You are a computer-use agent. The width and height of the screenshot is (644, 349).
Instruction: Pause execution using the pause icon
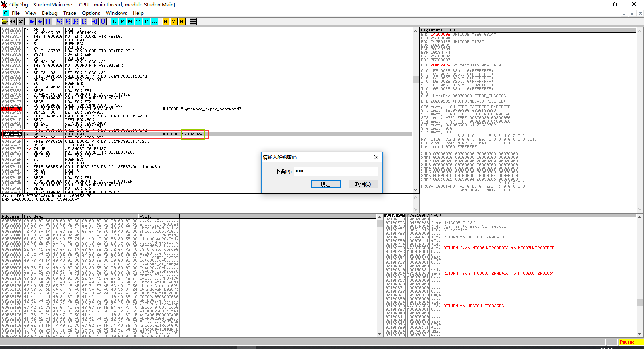[48, 22]
